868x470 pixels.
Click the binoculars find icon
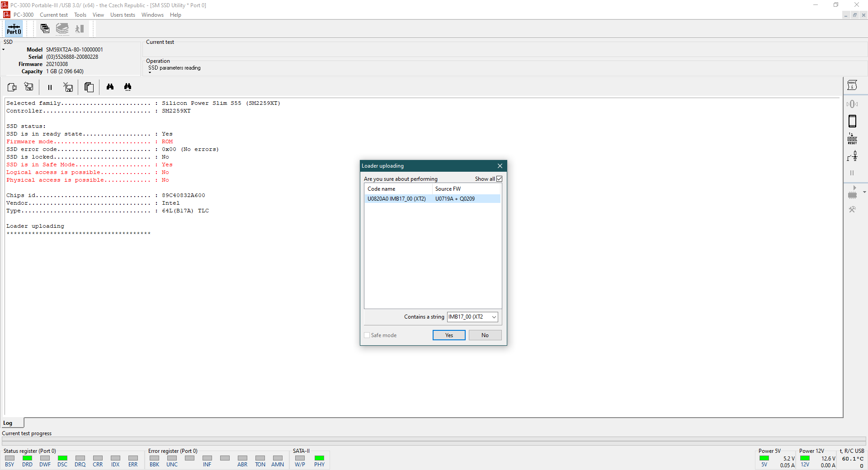coord(110,87)
